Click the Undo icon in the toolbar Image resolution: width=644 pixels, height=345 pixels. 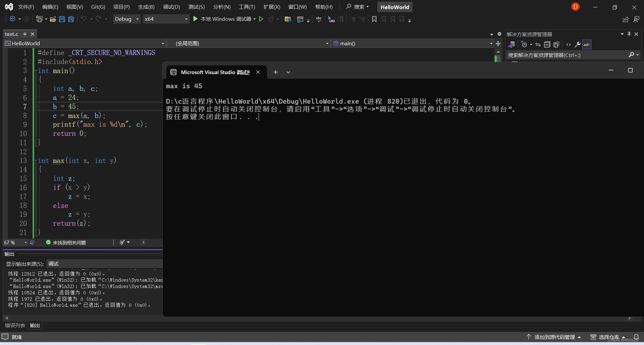(84, 19)
